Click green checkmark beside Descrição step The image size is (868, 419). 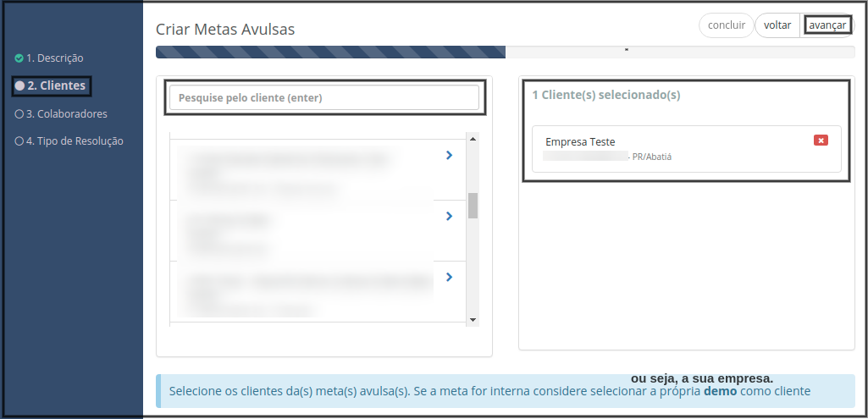(19, 58)
